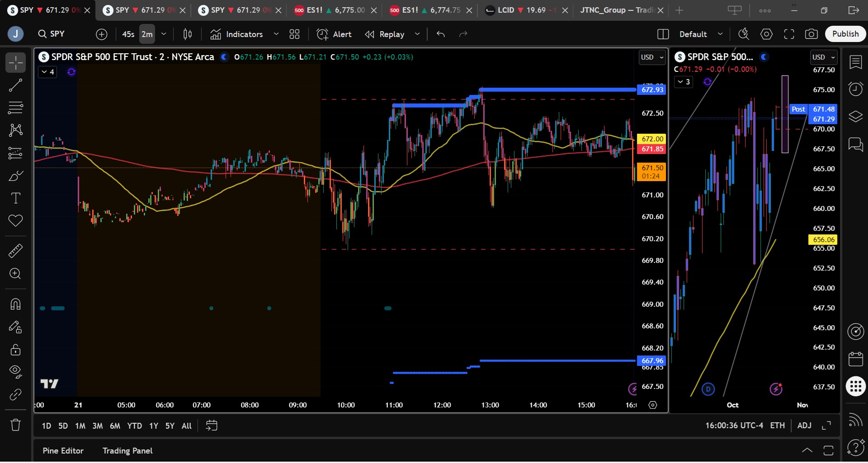The width and height of the screenshot is (868, 463).
Task: Activate the zoom in tool
Action: click(x=15, y=274)
